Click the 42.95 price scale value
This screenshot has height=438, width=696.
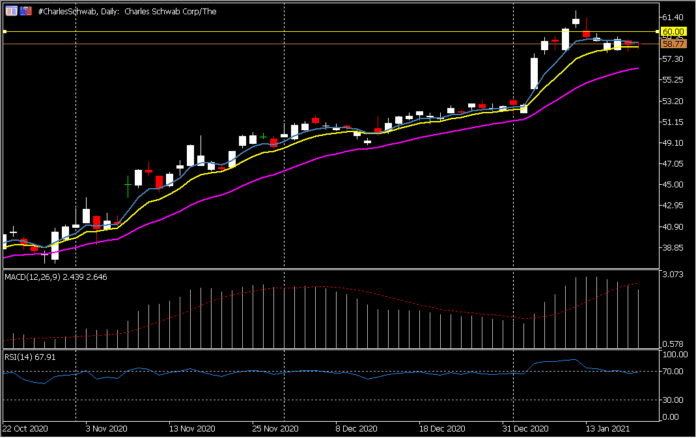click(672, 205)
